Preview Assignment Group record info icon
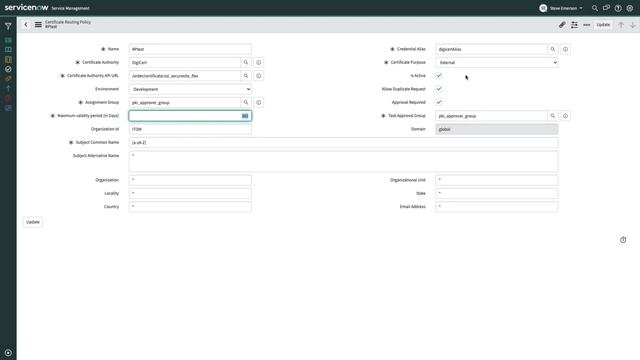The height and width of the screenshot is (360, 640). [258, 102]
